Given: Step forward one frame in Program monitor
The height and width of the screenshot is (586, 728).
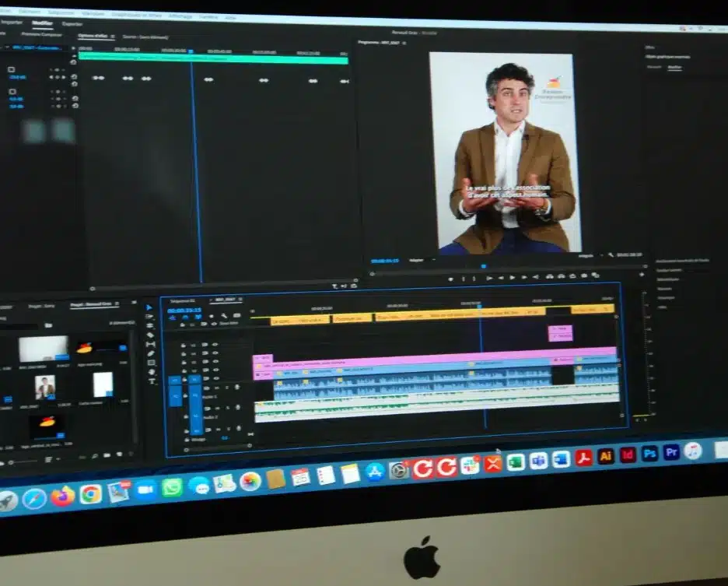Looking at the screenshot, I should click(x=523, y=277).
